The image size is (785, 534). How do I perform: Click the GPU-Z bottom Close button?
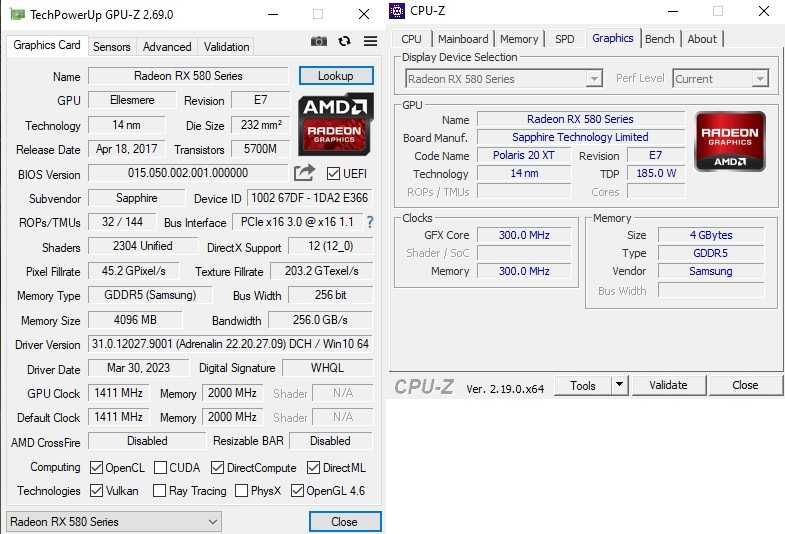(345, 521)
